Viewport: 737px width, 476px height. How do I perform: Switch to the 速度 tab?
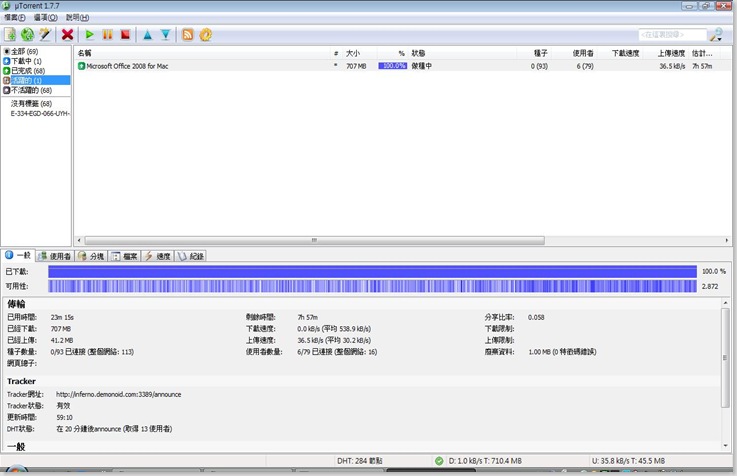[x=157, y=256]
